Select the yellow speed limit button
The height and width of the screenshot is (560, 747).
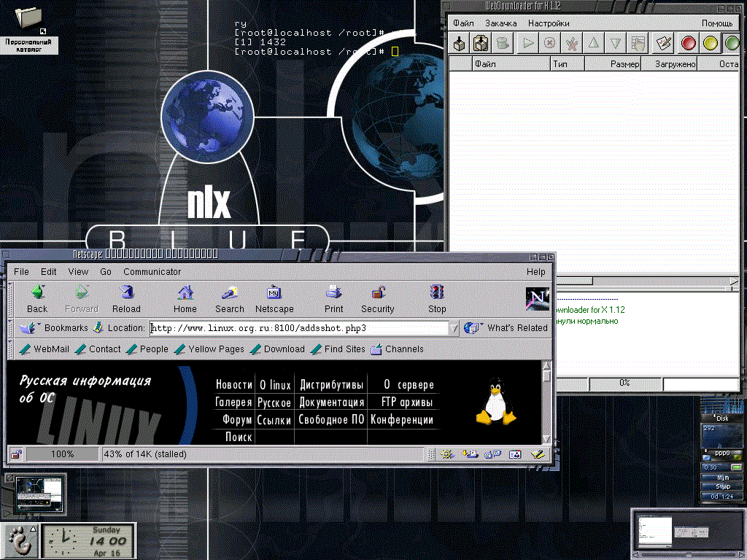coord(710,44)
